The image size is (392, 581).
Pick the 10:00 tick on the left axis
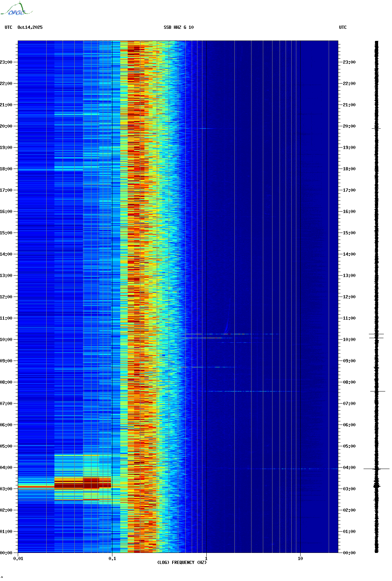tap(6, 340)
